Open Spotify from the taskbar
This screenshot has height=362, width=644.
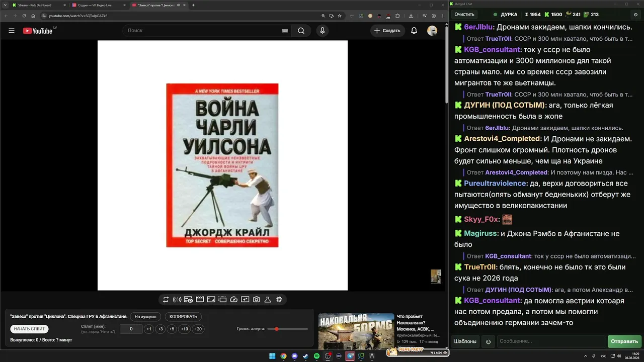point(316,356)
